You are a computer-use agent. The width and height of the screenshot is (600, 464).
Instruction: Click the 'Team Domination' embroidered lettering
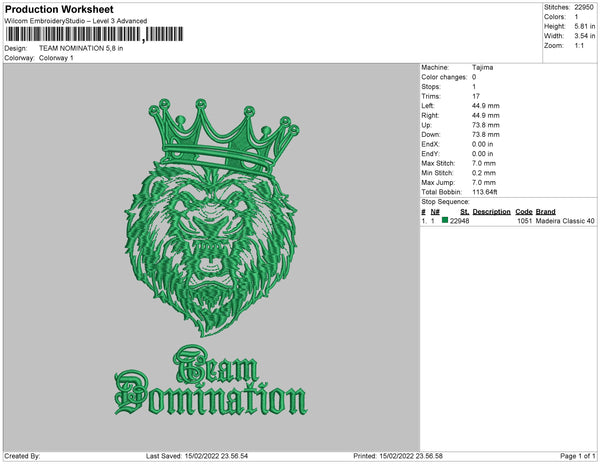211,381
